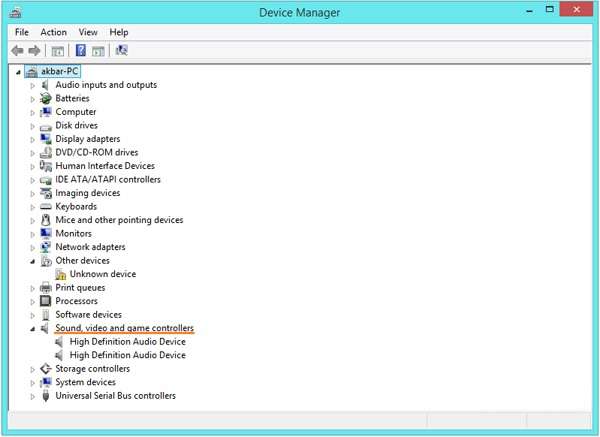600x437 pixels.
Task: Open the Help toolbar icon with question mark
Action: tap(81, 50)
